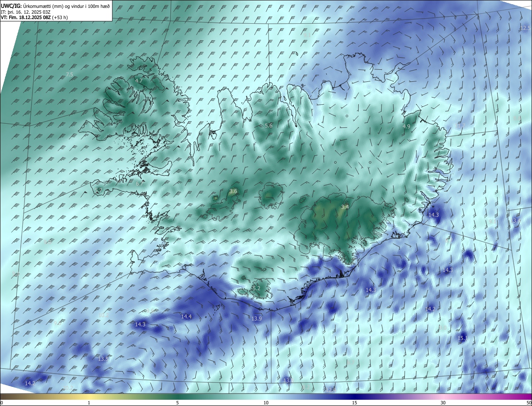Click the '3.4' value label over the glacier
Screen dimensions: 532x406
tap(345, 207)
